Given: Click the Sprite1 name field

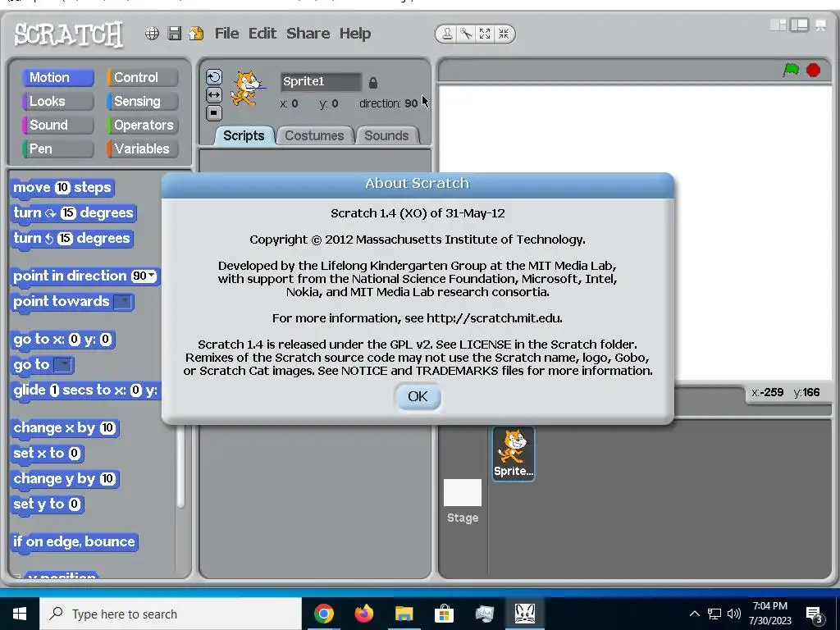Looking at the screenshot, I should click(x=321, y=81).
